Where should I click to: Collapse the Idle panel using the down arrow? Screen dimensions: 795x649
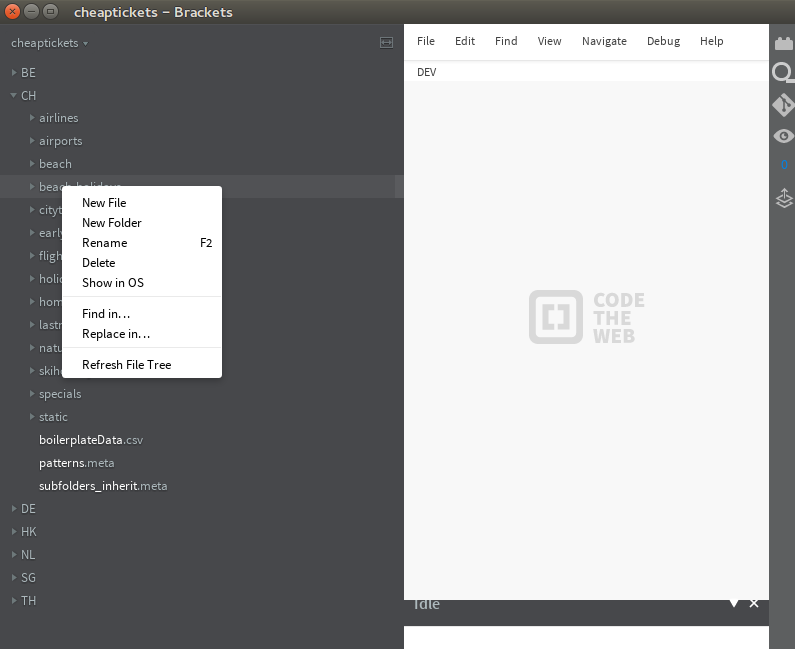click(734, 603)
